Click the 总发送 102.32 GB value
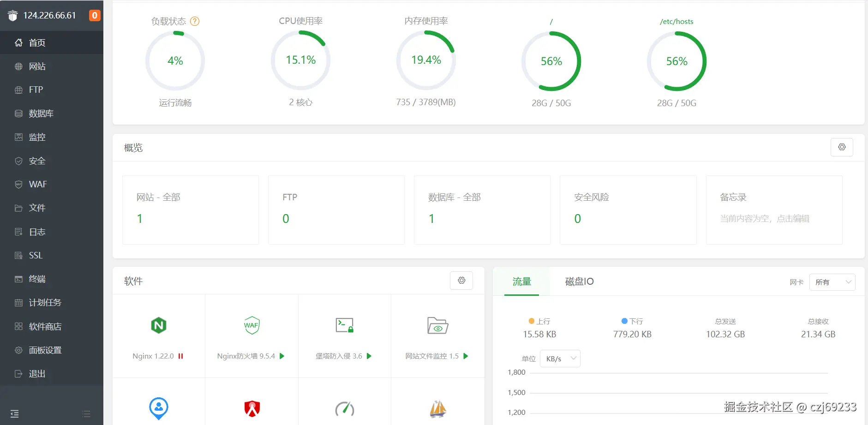This screenshot has height=425, width=868. (x=725, y=334)
